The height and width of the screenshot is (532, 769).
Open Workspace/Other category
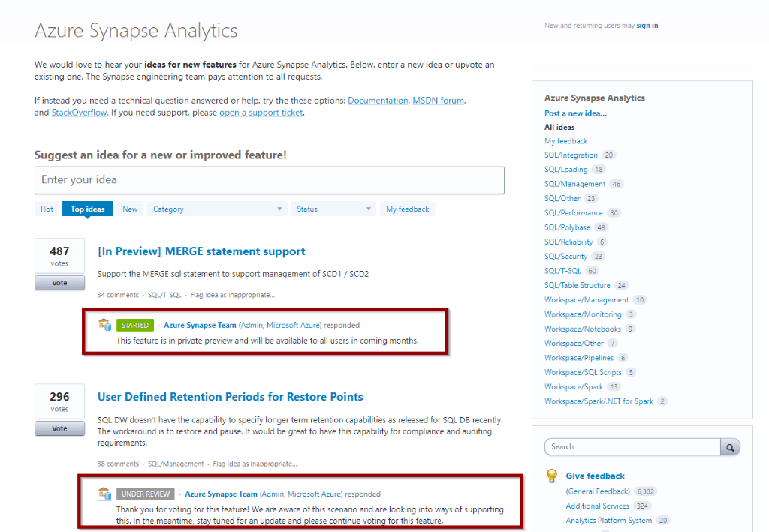[574, 344]
